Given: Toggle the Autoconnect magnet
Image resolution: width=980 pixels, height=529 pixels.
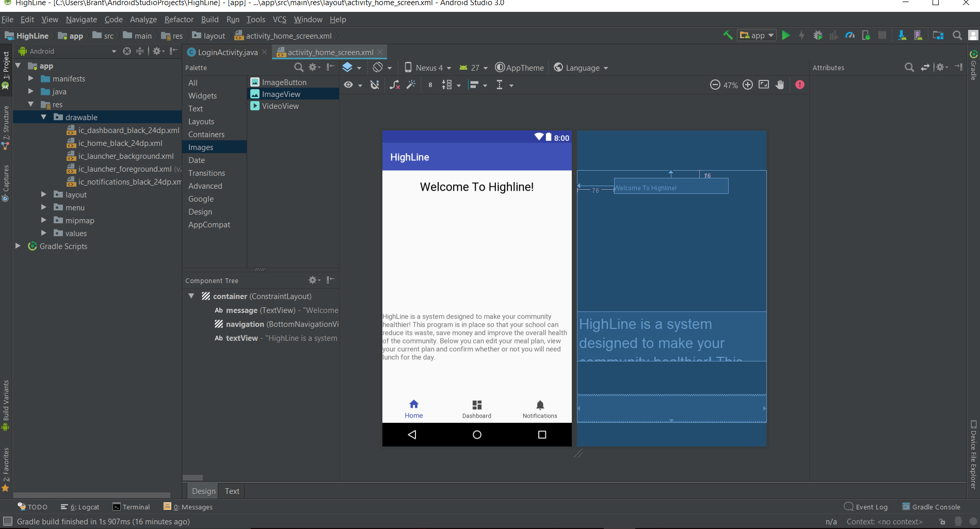Looking at the screenshot, I should coord(375,85).
